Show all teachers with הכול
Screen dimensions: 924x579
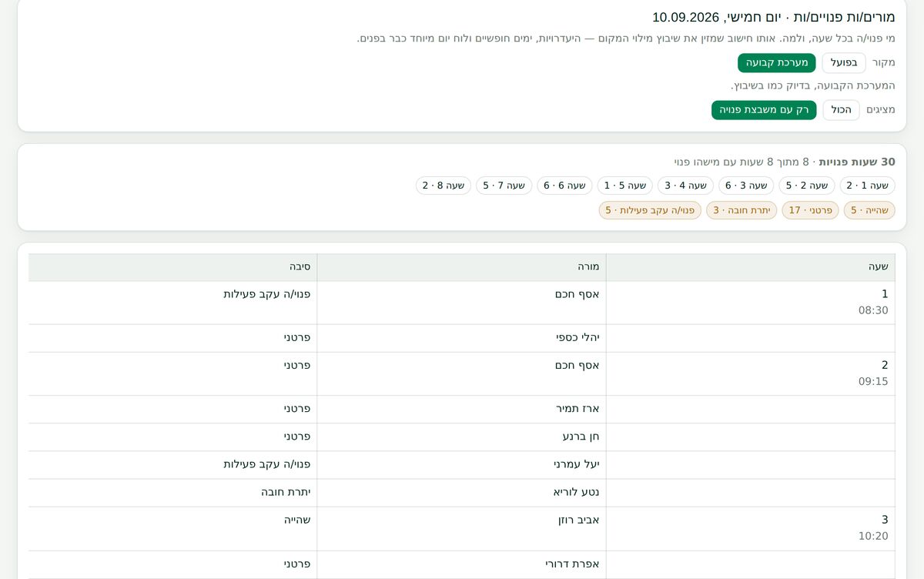tap(842, 110)
